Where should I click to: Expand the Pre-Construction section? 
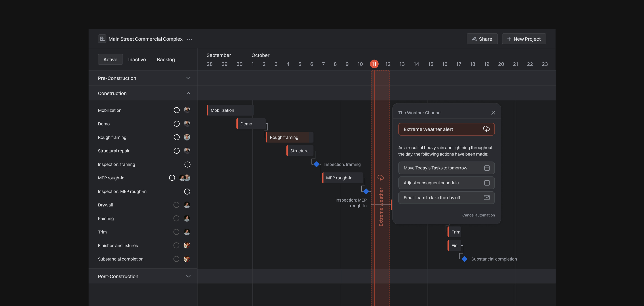coord(188,78)
